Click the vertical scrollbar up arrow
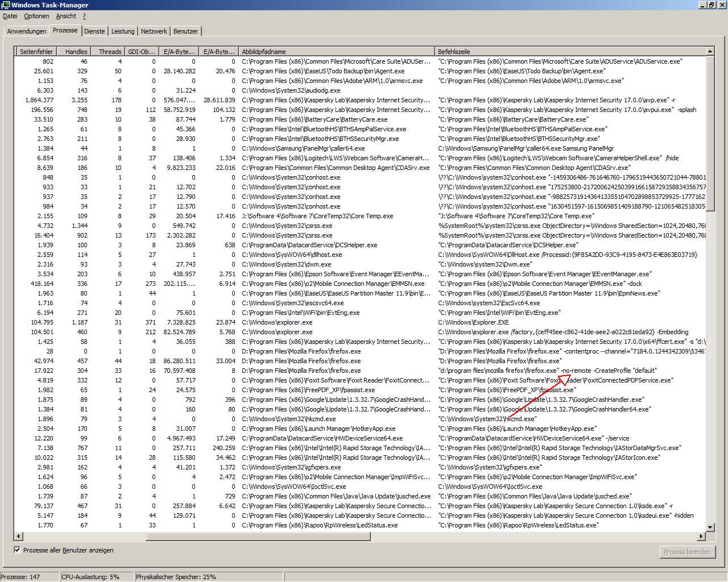728x582 pixels. pos(710,51)
